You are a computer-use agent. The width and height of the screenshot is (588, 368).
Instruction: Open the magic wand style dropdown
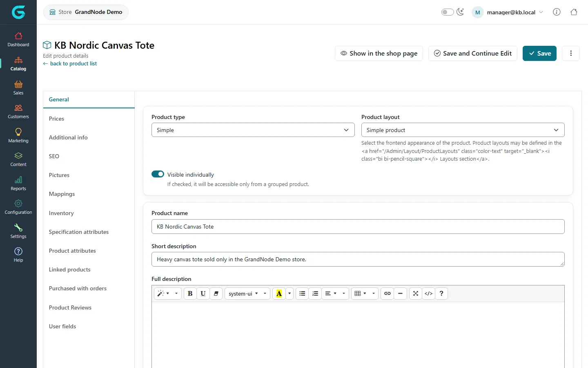(168, 294)
